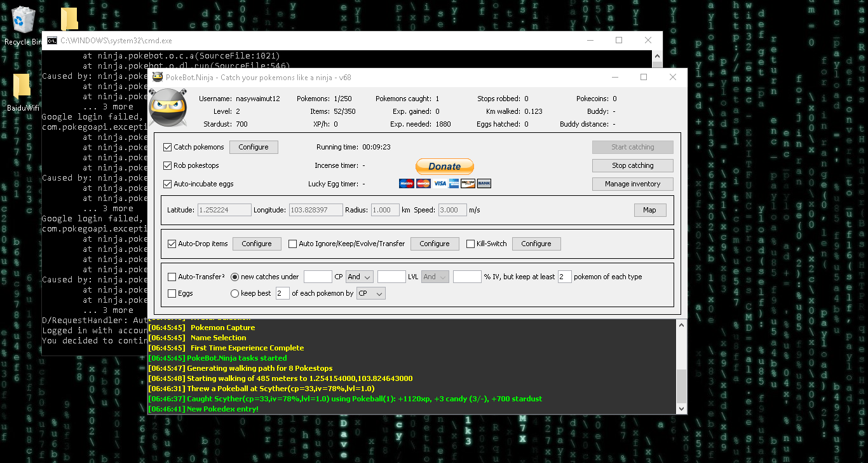Select the 'new catches under' radio button

click(234, 277)
